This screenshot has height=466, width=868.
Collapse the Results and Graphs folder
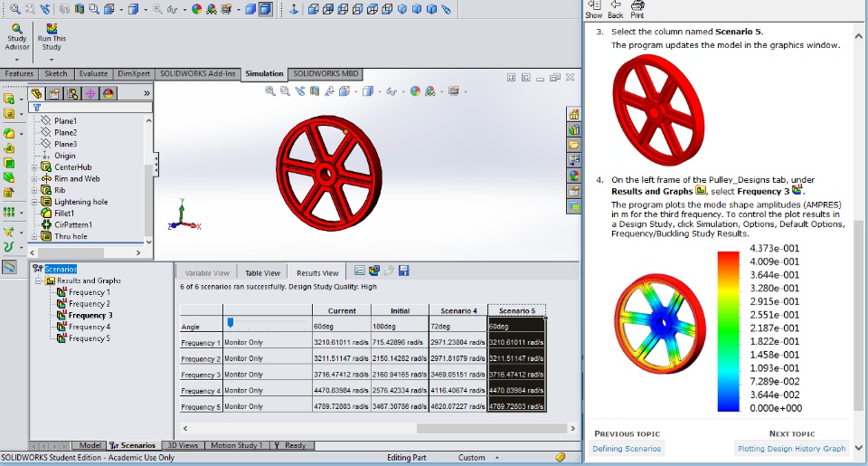click(x=38, y=281)
